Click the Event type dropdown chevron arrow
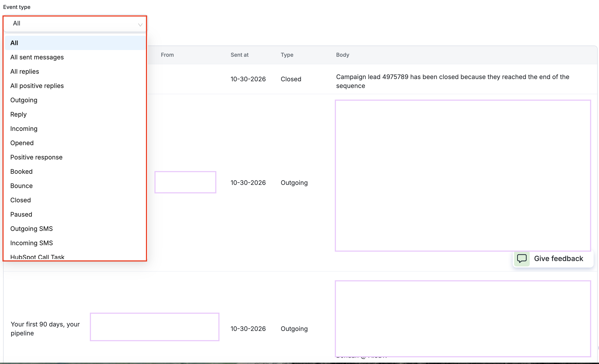The height and width of the screenshot is (364, 599). click(140, 25)
